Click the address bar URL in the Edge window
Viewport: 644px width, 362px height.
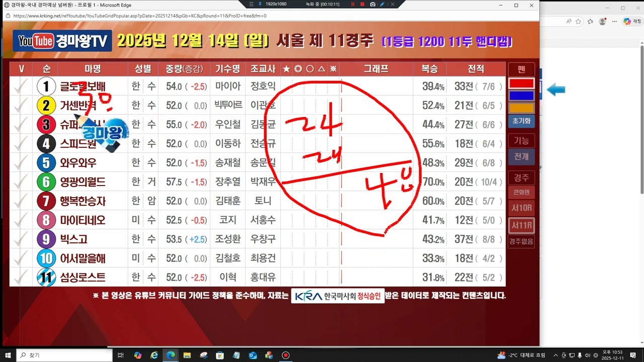(x=140, y=16)
